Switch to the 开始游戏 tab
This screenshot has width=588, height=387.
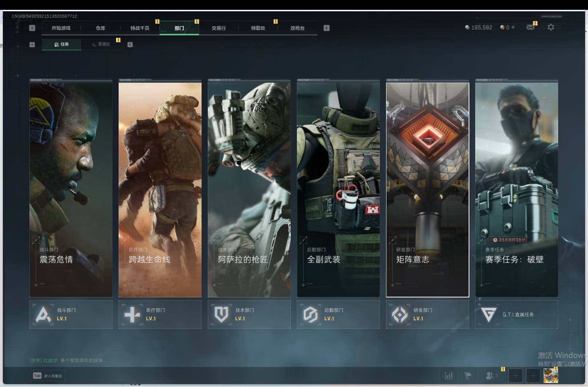point(61,28)
